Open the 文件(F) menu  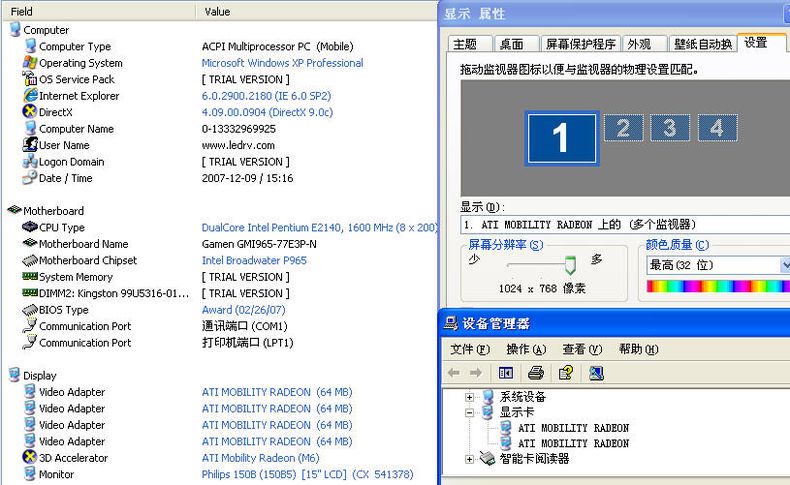470,349
